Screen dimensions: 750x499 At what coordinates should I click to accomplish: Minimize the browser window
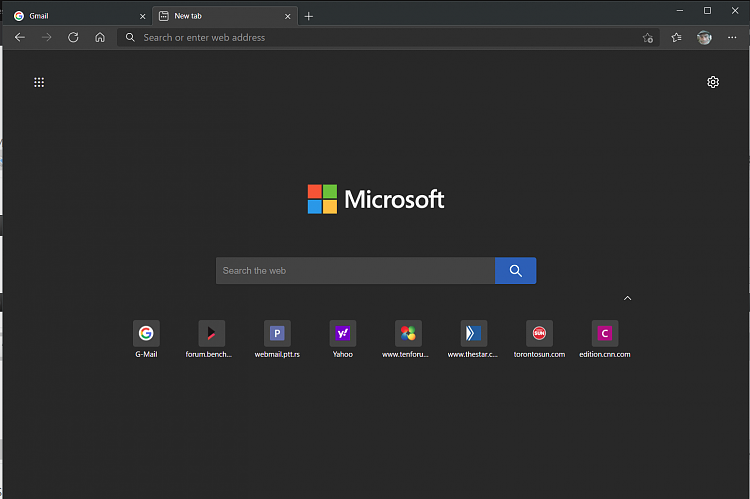[x=680, y=11]
